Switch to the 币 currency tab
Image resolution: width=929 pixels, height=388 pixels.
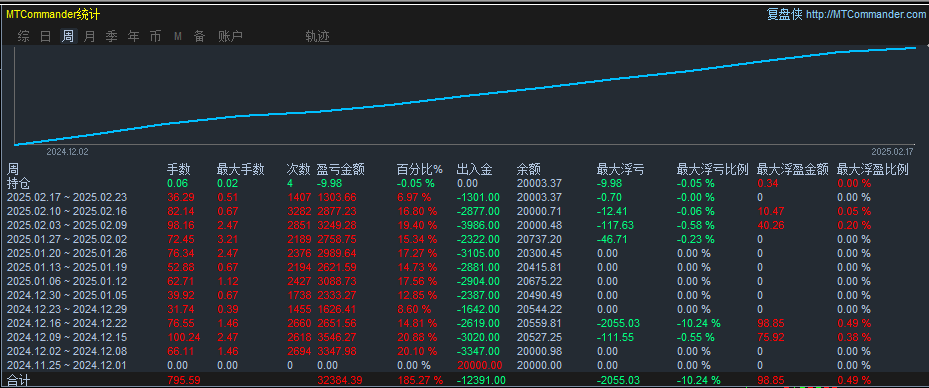point(155,37)
